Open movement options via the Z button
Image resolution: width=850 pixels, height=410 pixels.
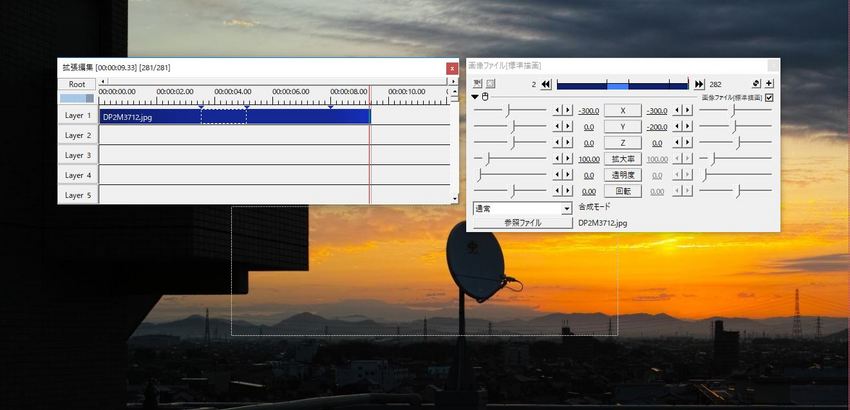623,143
